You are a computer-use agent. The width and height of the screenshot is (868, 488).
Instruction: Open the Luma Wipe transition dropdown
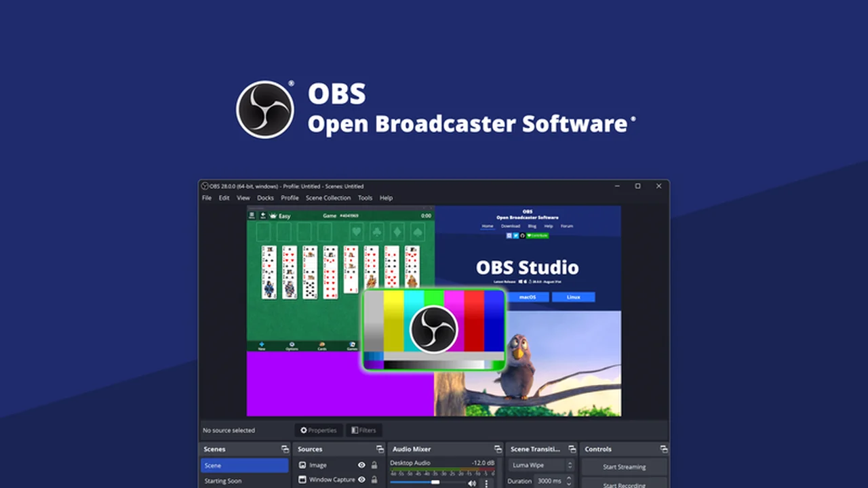541,465
